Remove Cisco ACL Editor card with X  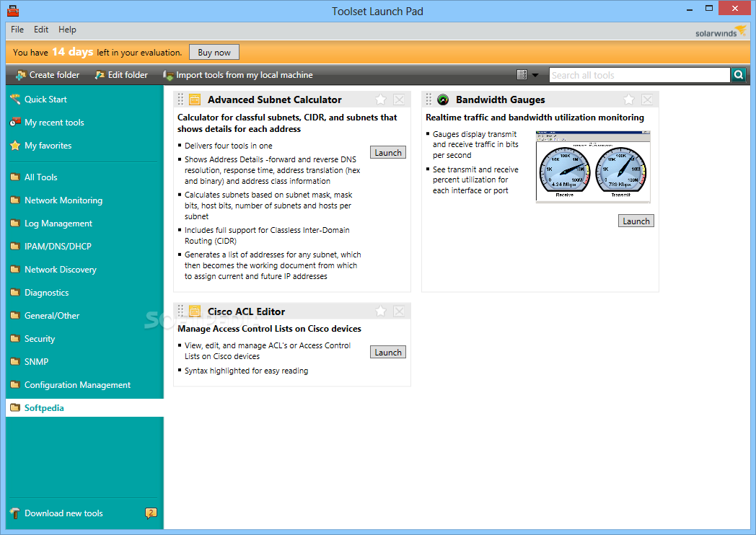[399, 311]
